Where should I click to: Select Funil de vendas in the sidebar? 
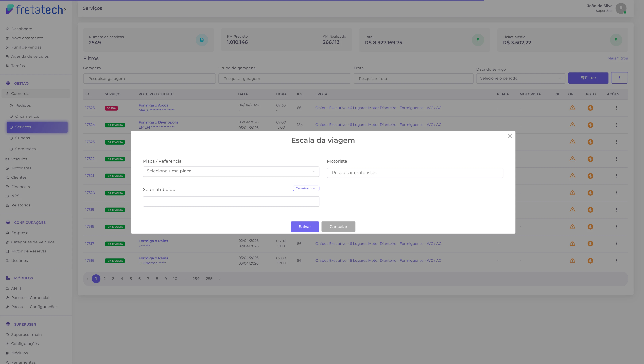click(26, 47)
